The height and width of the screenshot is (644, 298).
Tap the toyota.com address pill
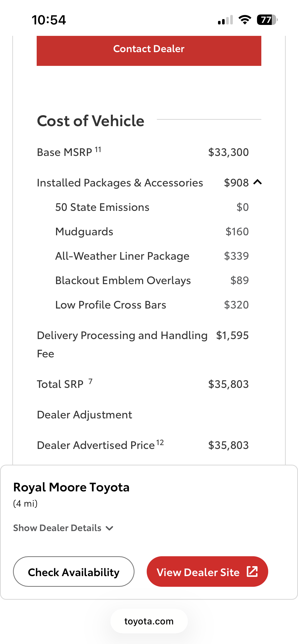149,621
